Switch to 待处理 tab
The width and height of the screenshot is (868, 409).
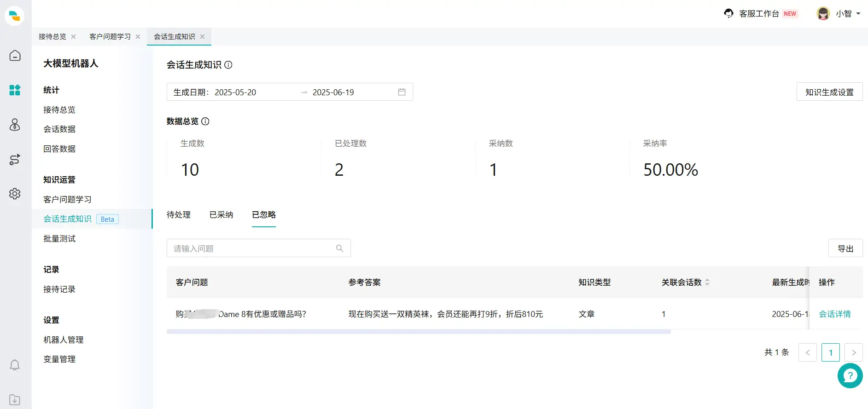[x=179, y=215]
